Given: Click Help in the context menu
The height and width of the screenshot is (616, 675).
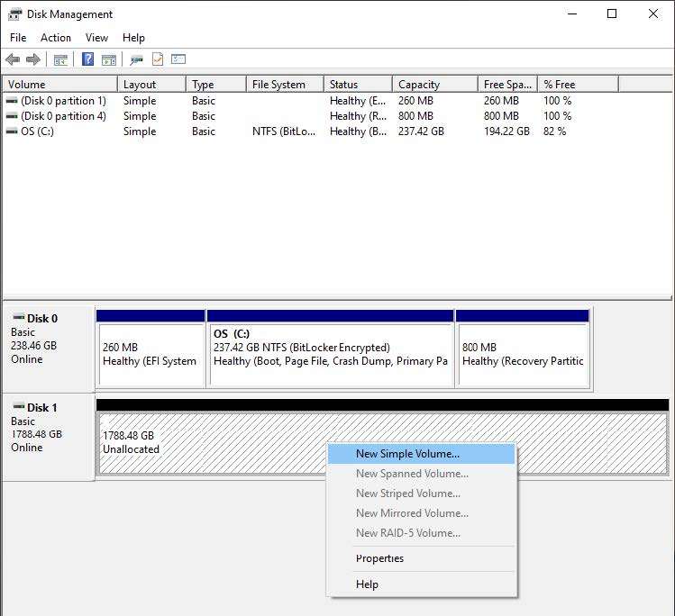Looking at the screenshot, I should [x=367, y=584].
